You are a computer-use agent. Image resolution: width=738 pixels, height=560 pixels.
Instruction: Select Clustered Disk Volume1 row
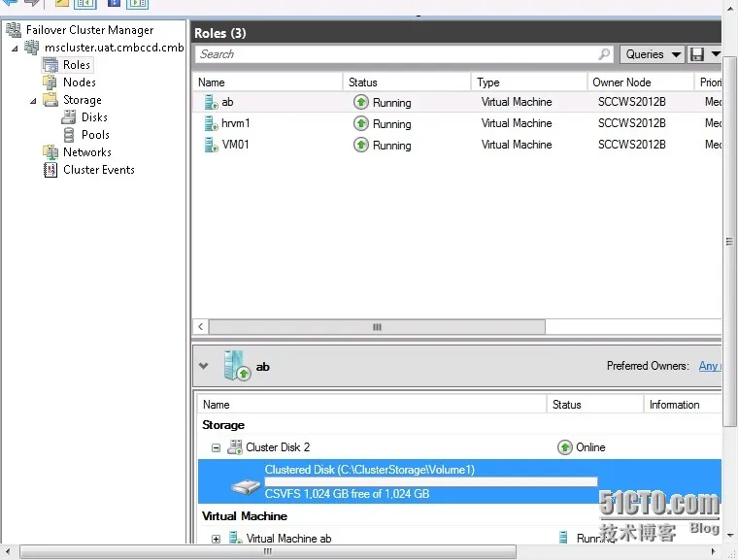pyautogui.click(x=459, y=481)
